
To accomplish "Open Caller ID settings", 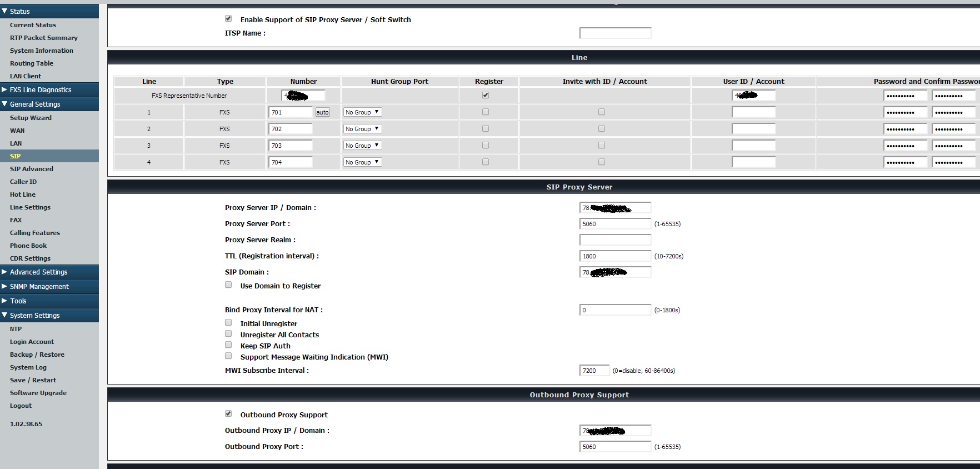I will pyautogui.click(x=23, y=182).
